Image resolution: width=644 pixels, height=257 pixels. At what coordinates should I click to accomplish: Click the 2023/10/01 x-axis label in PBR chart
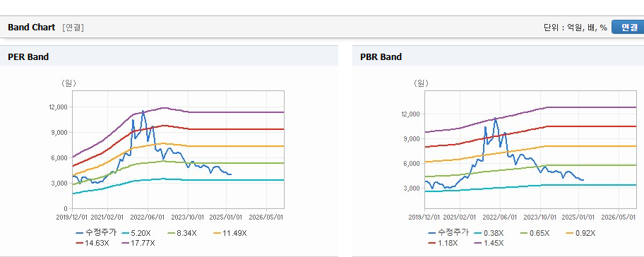point(540,217)
